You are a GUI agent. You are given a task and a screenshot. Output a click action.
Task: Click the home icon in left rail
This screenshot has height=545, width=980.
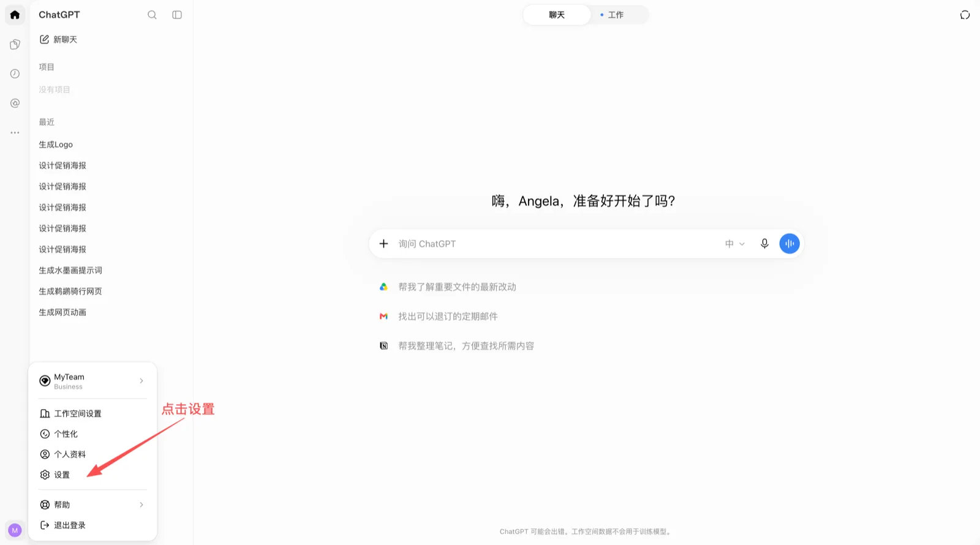point(15,15)
